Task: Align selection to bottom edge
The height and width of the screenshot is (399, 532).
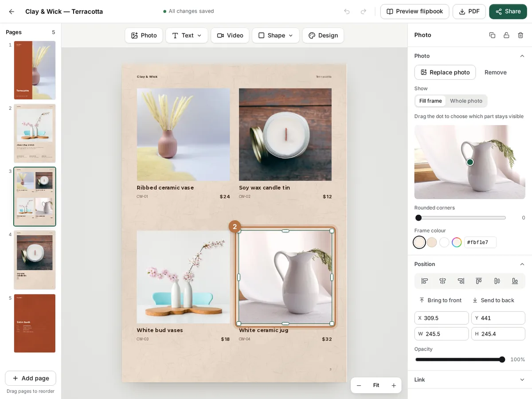Action: point(515,281)
